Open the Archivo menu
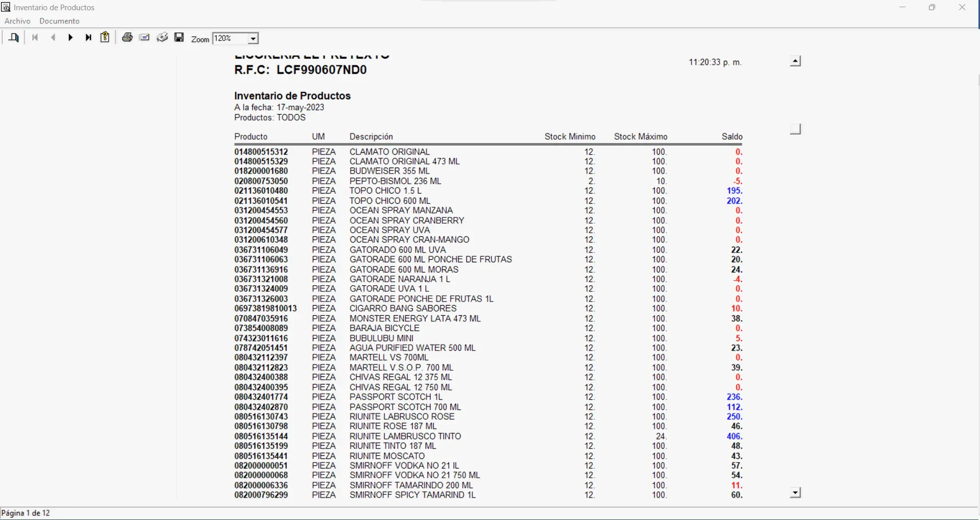This screenshot has width=980, height=520. 17,21
